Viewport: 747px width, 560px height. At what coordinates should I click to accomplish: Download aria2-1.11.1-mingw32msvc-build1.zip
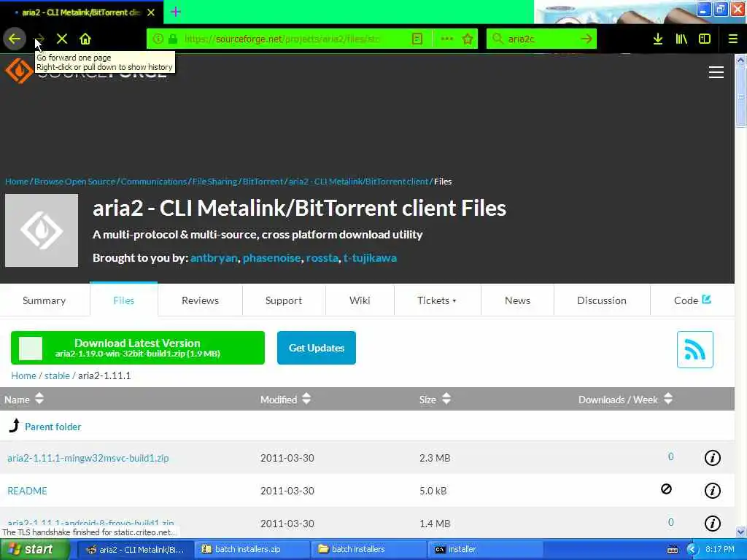click(x=88, y=458)
